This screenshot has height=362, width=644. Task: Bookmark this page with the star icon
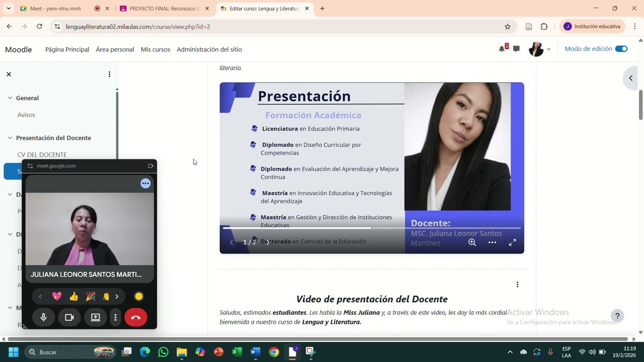508,27
